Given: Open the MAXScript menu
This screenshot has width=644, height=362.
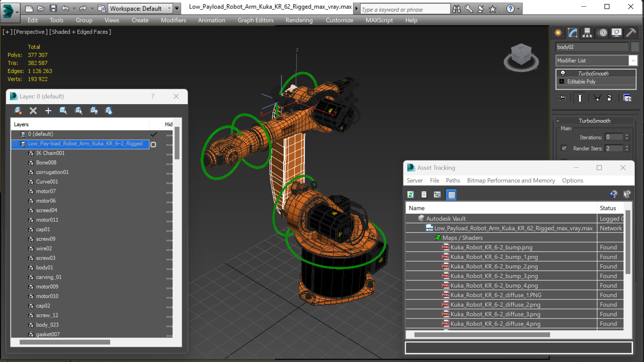Looking at the screenshot, I should (379, 20).
